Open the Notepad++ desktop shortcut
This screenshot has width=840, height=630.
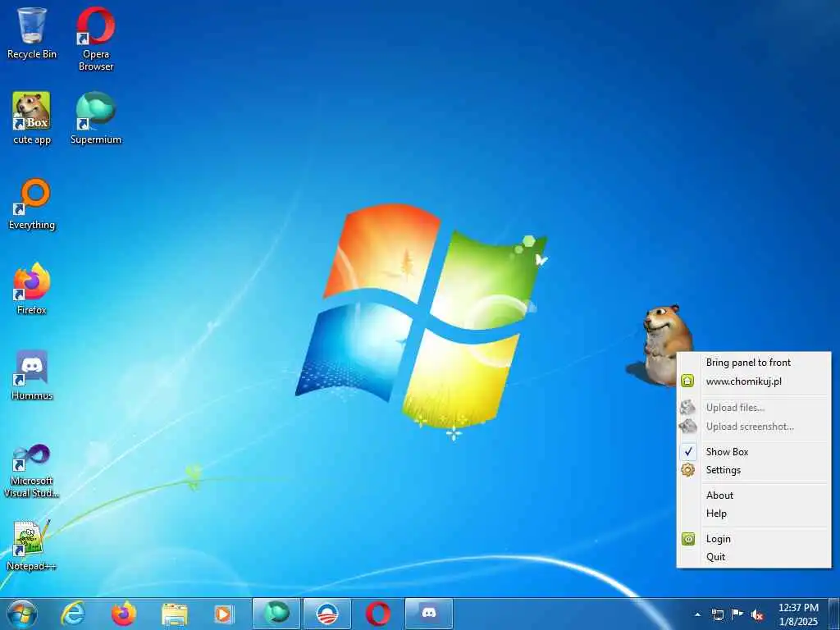[x=32, y=545]
